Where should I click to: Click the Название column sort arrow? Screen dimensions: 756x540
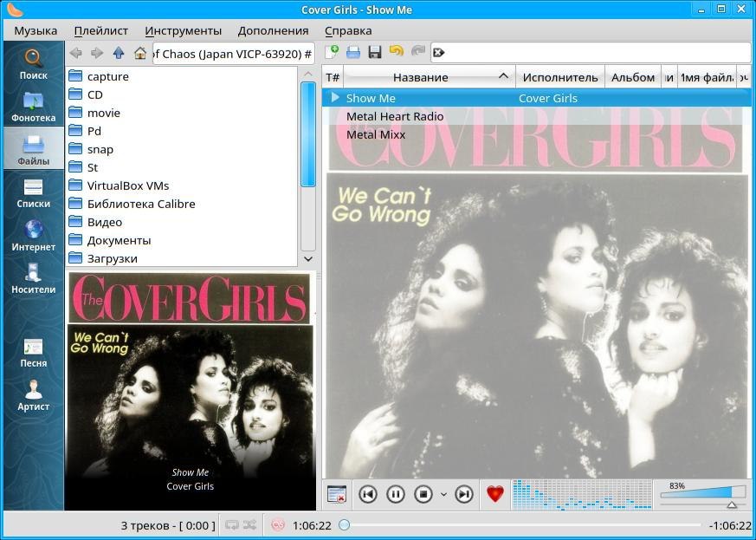pyautogui.click(x=503, y=76)
